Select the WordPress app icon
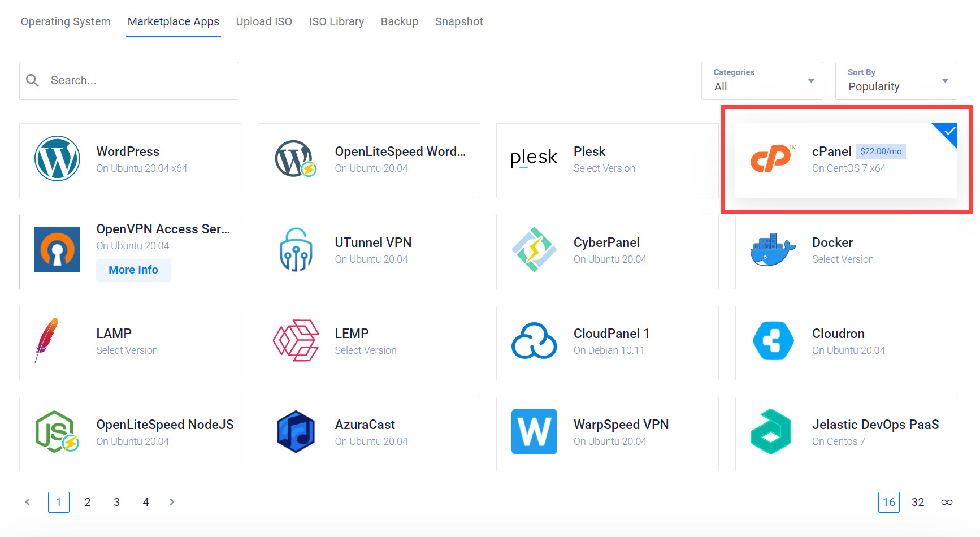The image size is (980, 537). pos(57,159)
